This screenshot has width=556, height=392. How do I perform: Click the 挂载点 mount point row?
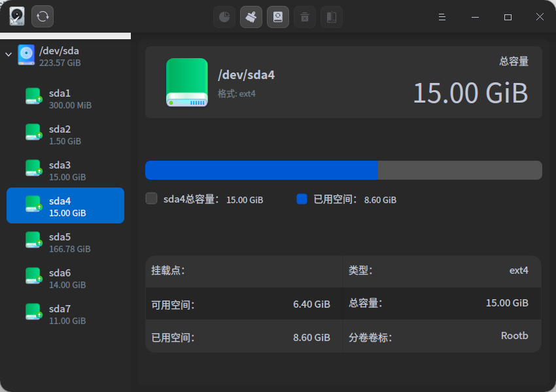click(244, 271)
